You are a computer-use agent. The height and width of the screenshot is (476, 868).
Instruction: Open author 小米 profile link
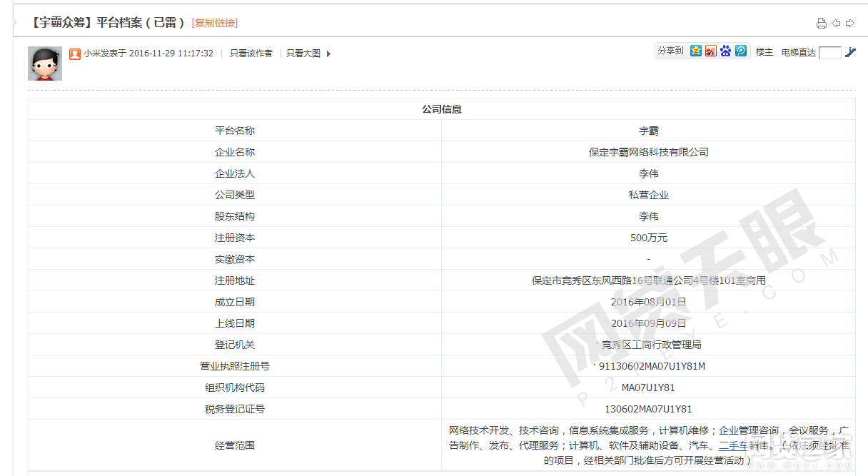click(92, 54)
